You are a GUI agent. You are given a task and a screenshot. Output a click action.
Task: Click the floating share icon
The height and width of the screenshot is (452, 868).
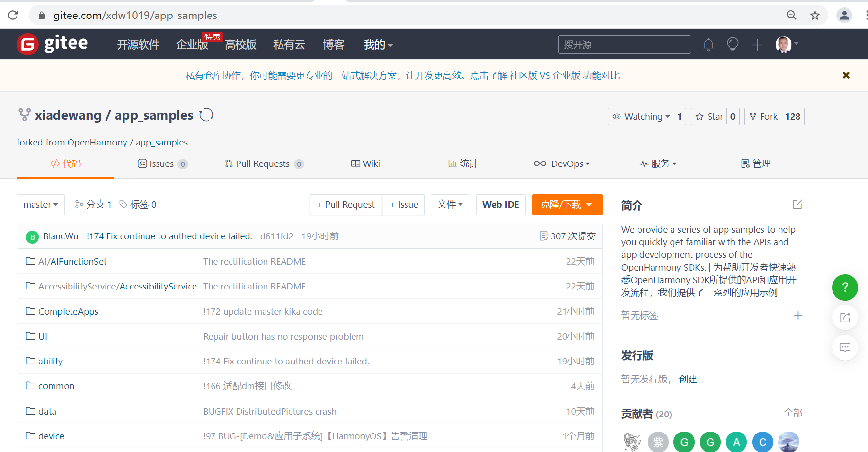pos(845,317)
